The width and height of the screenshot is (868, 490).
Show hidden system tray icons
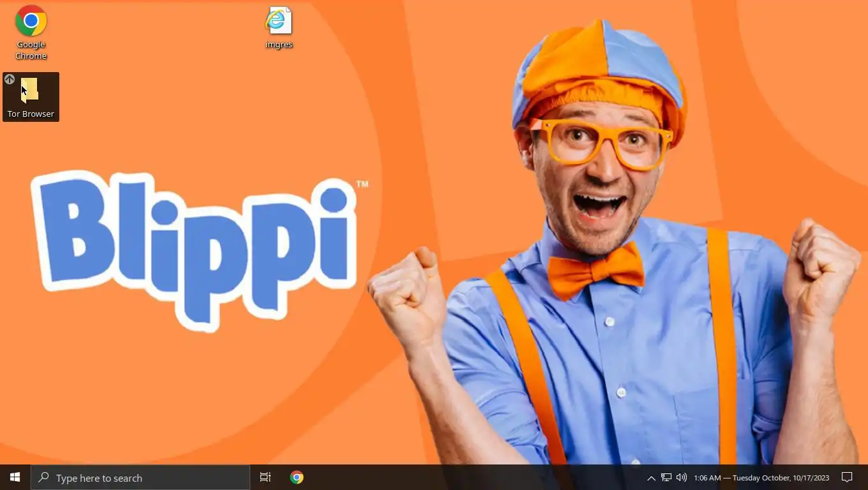pyautogui.click(x=651, y=478)
